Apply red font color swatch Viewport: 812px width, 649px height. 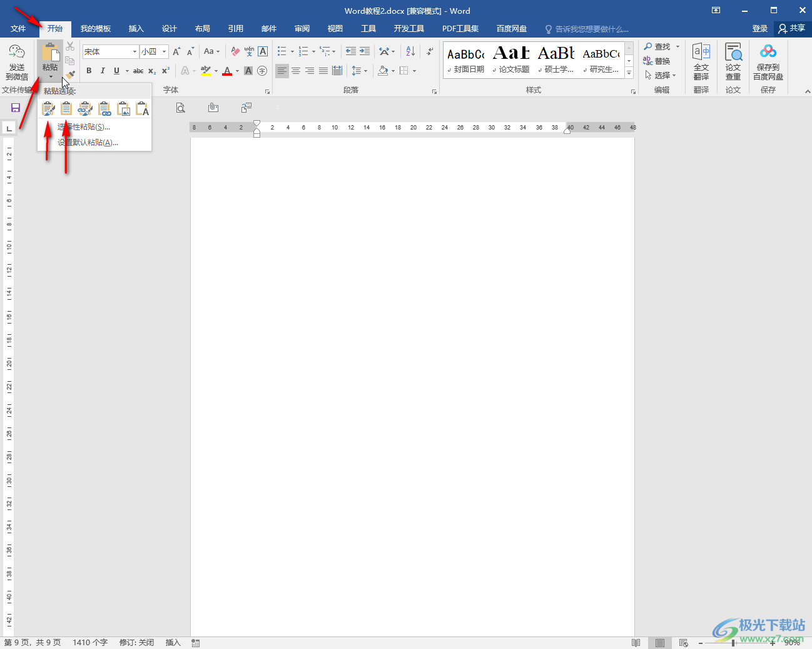coord(227,71)
